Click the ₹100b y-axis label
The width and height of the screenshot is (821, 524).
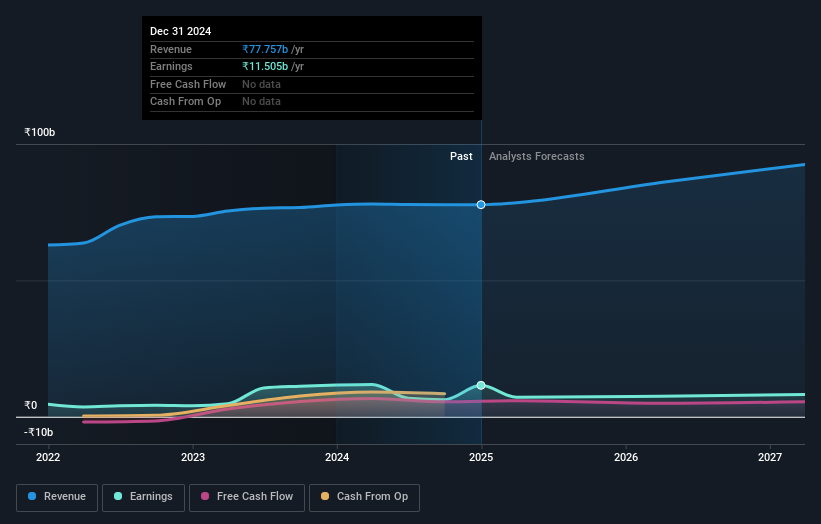coord(40,132)
